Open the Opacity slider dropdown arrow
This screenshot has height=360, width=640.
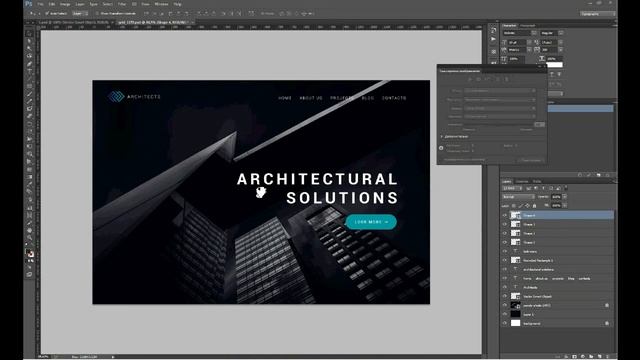564,197
